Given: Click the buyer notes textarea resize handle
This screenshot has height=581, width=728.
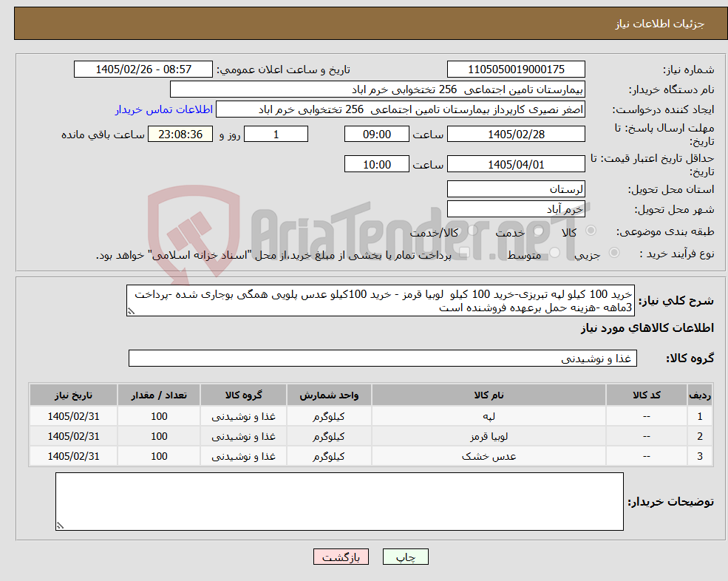Looking at the screenshot, I should pos(60,526).
